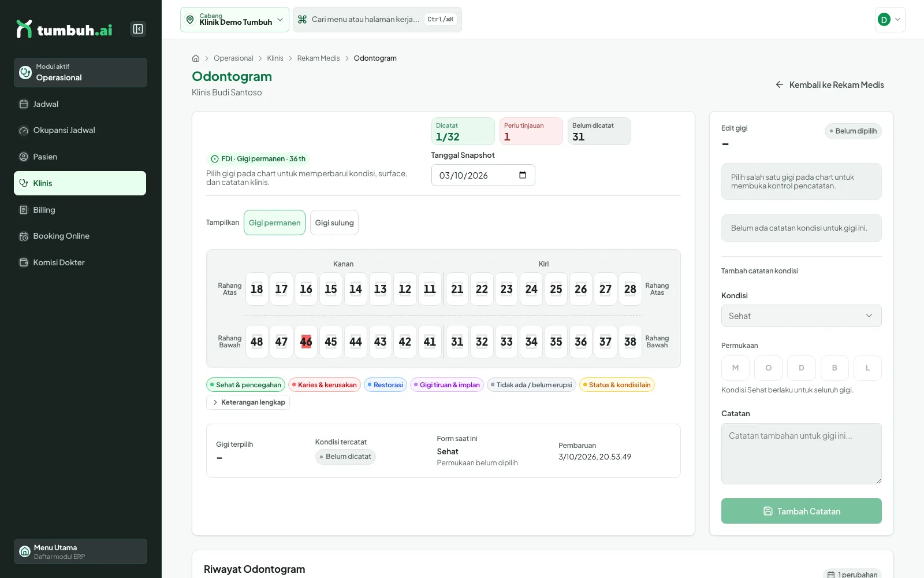
Task: Open Okupansi Jadwal menu item
Action: 80,130
